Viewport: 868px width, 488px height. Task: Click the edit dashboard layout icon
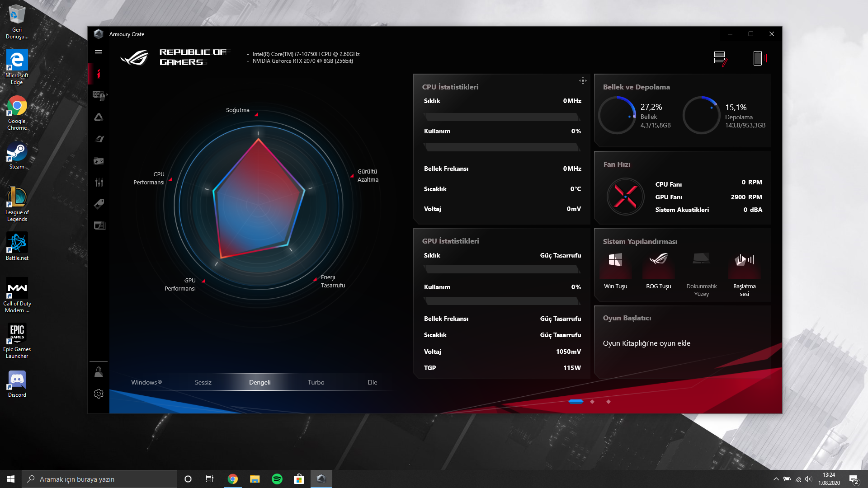coord(720,58)
